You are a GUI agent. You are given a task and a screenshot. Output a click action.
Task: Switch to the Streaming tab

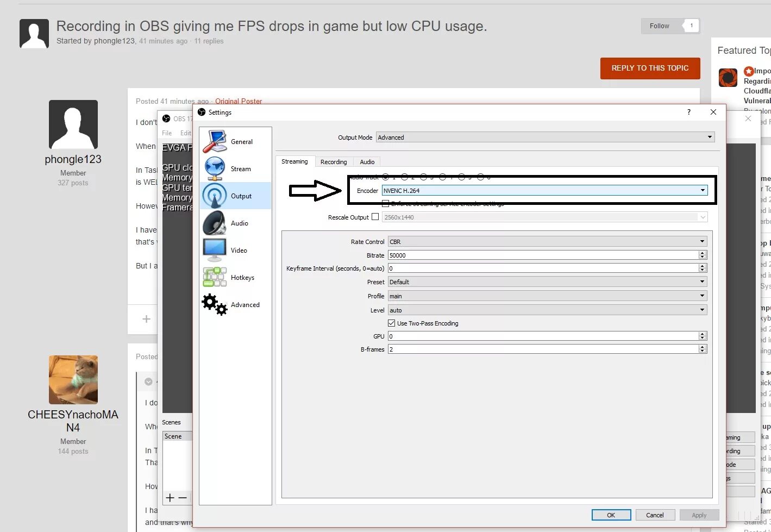point(295,161)
